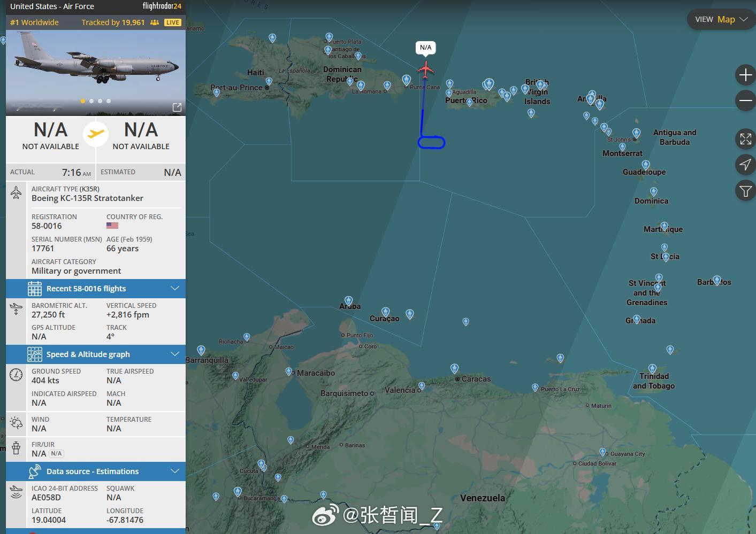The width and height of the screenshot is (756, 534).
Task: Click the Military or government category text
Action: (76, 271)
